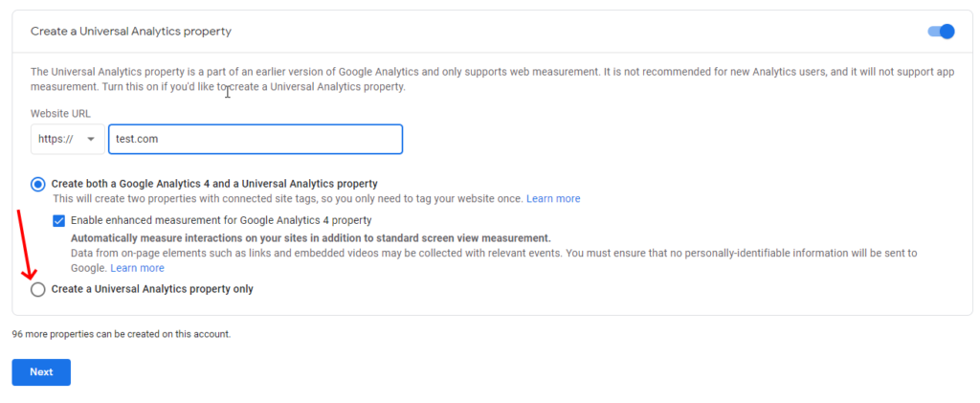Click the Website URL field containing test.com
The width and height of the screenshot is (980, 403).
[255, 139]
